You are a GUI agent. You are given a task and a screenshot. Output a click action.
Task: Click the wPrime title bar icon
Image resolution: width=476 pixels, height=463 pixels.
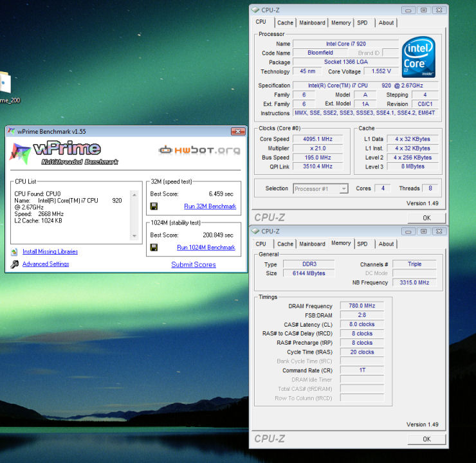pyautogui.click(x=12, y=131)
